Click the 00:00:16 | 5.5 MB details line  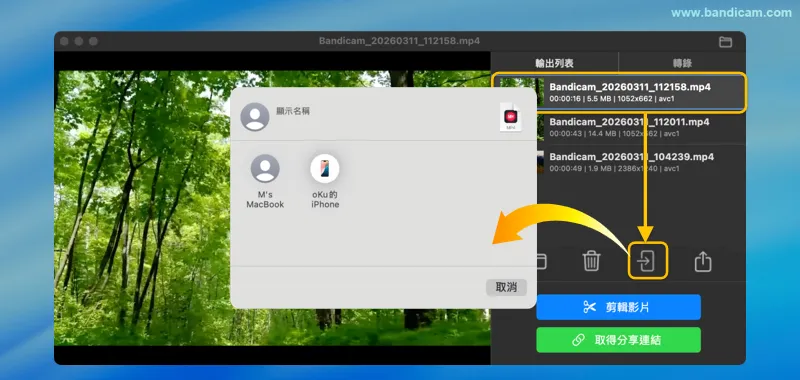pyautogui.click(x=611, y=99)
